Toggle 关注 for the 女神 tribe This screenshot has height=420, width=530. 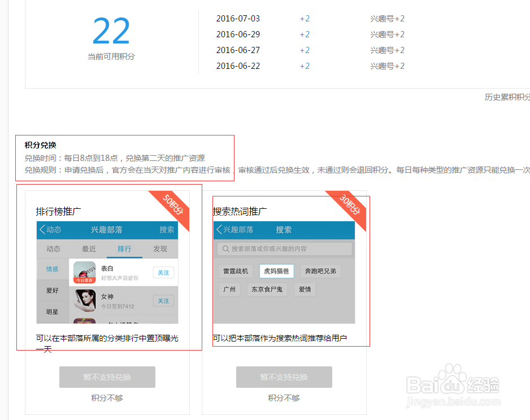click(163, 300)
